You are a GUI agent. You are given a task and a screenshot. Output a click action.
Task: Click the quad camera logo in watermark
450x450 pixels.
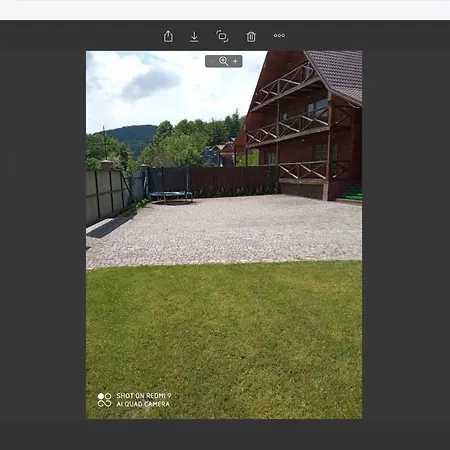(x=104, y=400)
